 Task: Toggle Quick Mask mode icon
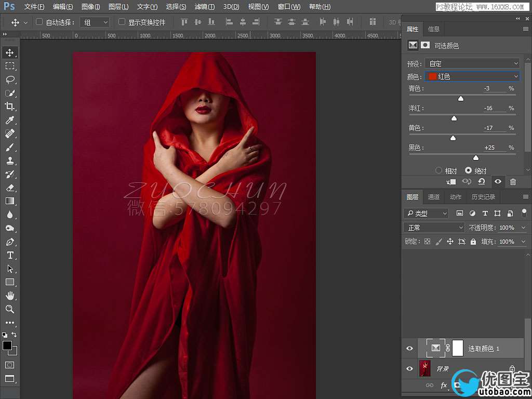pos(9,365)
